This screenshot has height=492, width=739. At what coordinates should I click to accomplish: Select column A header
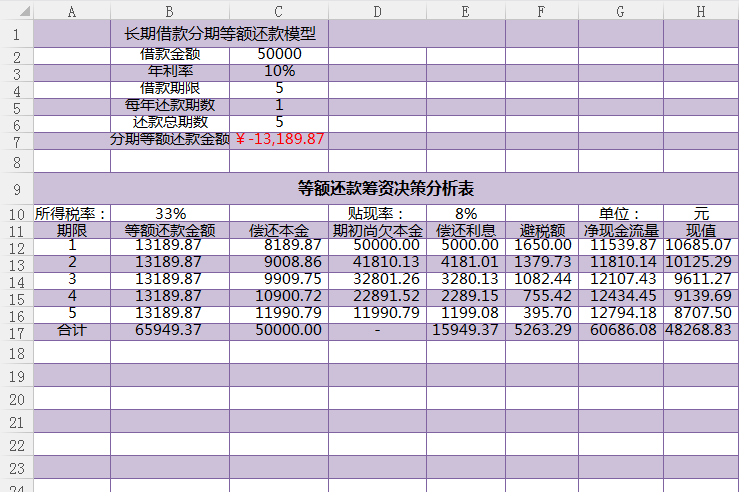coord(71,11)
